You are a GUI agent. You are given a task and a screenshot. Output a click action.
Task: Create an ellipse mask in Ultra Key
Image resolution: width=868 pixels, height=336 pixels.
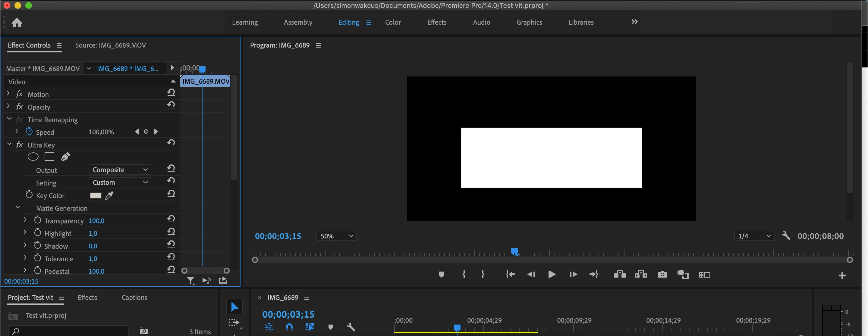33,157
